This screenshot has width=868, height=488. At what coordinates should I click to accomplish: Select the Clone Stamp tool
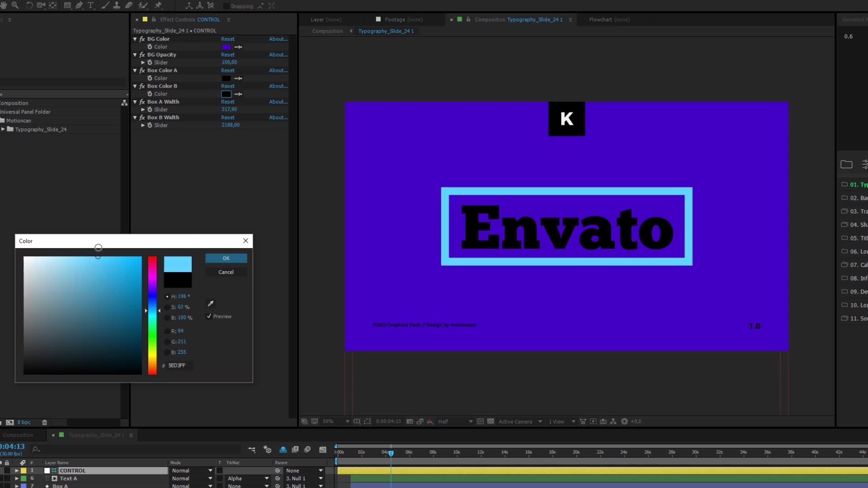pos(117,5)
